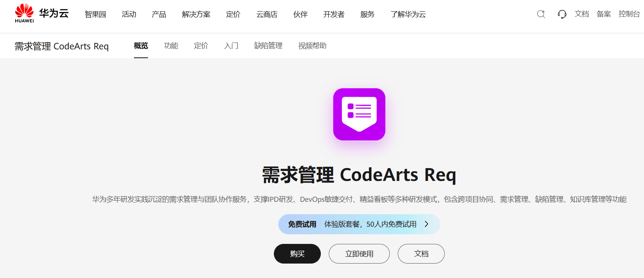This screenshot has height=278, width=644.
Task: Click the 文档 button below the banner
Action: 421,254
